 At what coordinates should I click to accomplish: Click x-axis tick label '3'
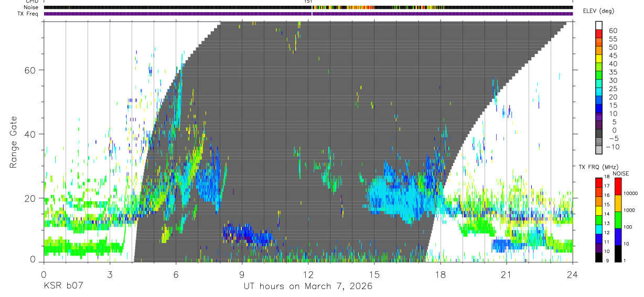pos(110,274)
